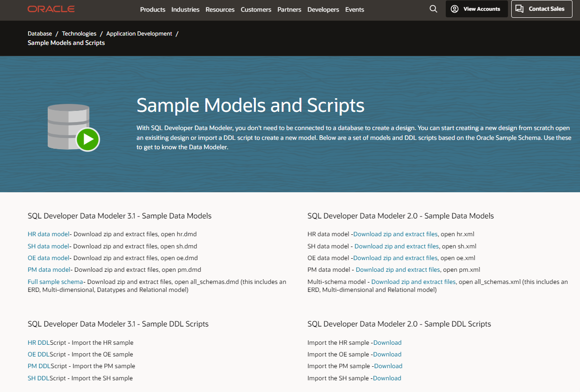Click the View Accounts button
Viewport: 580px width, 392px height.
477,9
